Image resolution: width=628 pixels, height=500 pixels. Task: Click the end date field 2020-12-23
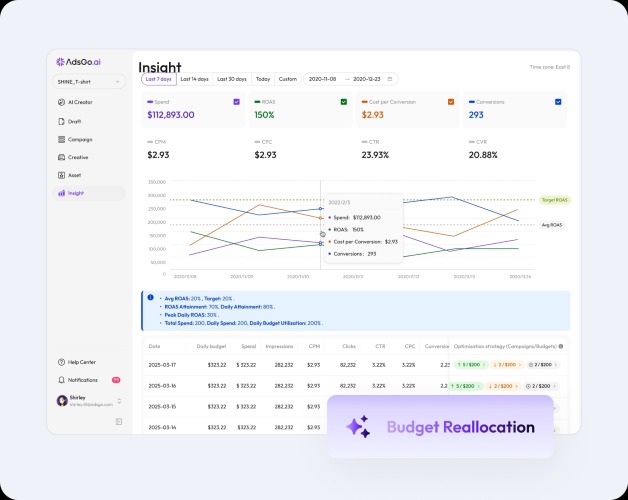tap(367, 79)
